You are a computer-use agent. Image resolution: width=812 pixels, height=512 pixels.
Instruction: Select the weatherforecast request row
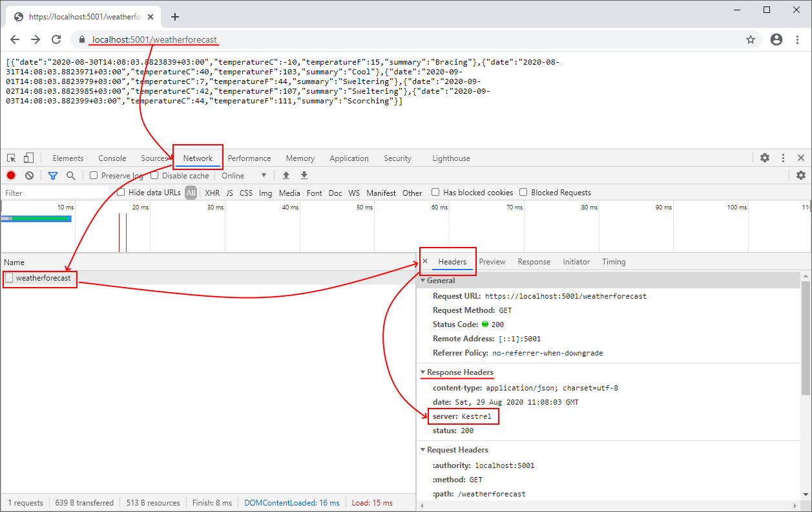208,278
